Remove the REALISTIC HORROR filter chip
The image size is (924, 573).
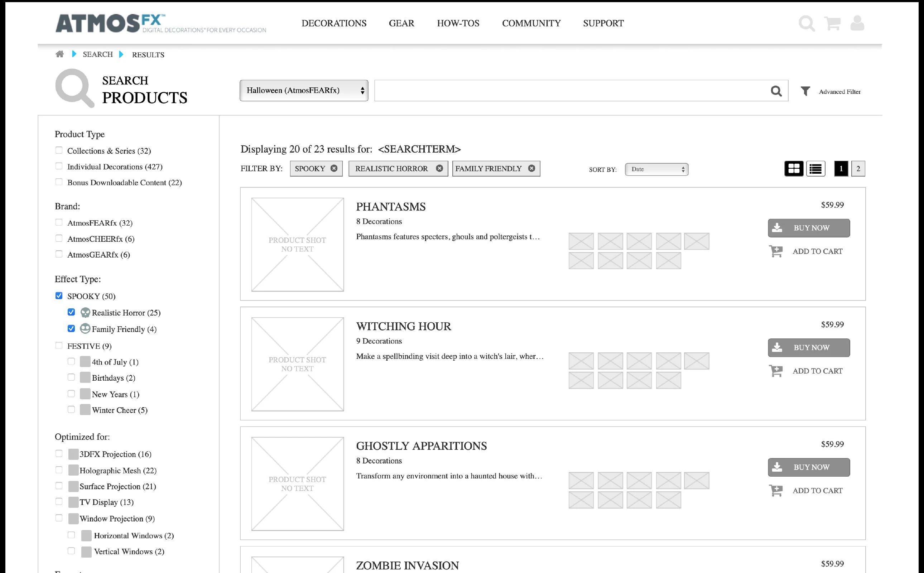tap(439, 168)
